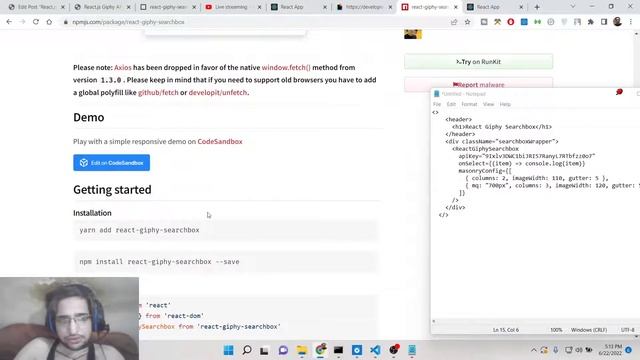Screen dimensions: 640x360
Task: Open the terminal app on the taskbar
Action: tap(338, 350)
